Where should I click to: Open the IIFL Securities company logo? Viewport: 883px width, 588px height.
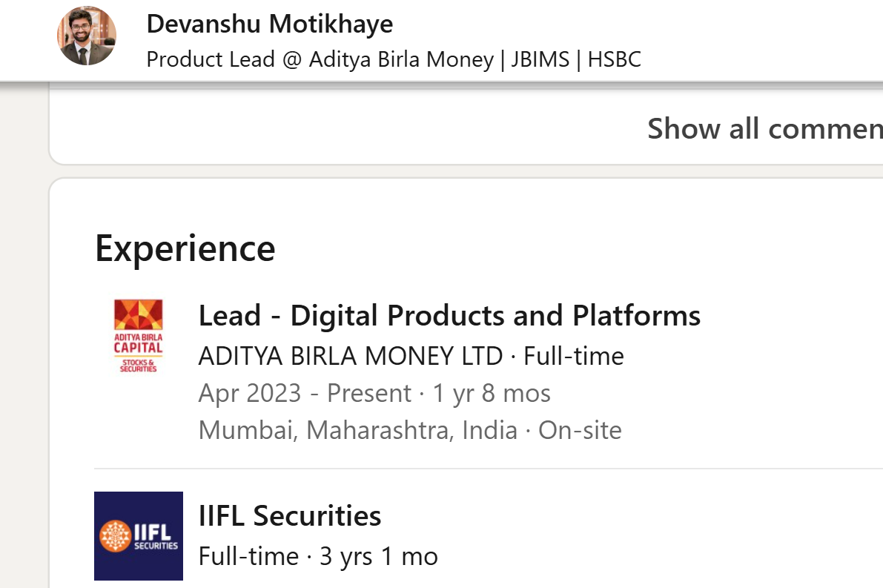click(139, 535)
